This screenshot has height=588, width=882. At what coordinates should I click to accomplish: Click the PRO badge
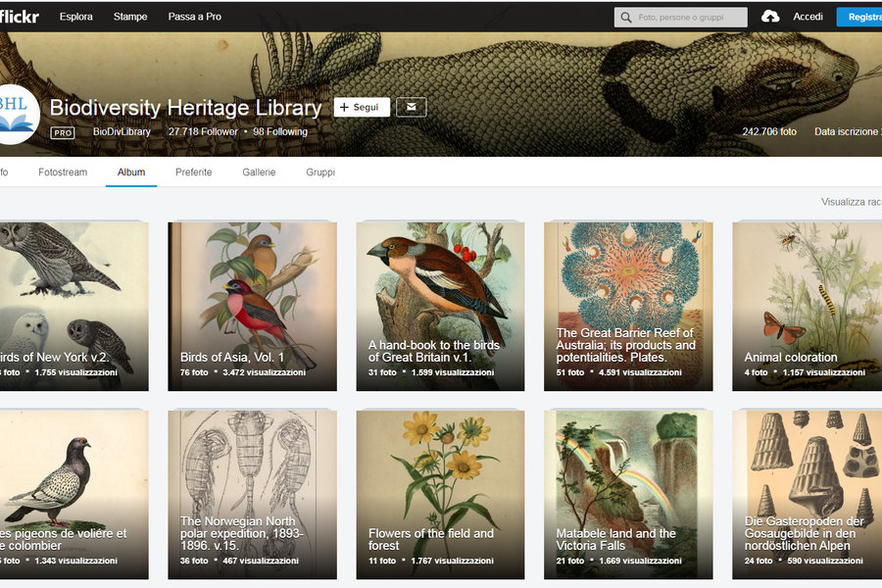(x=63, y=133)
